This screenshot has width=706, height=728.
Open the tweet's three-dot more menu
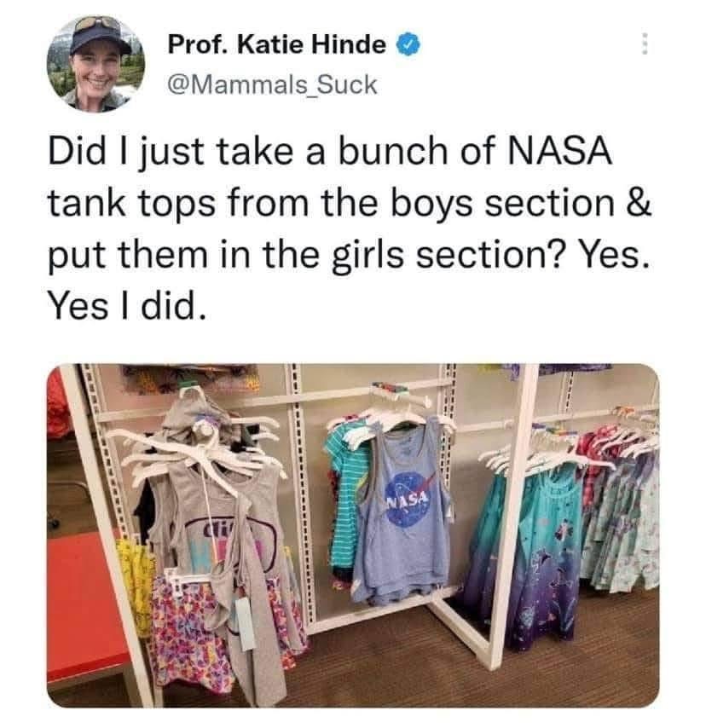(x=645, y=44)
